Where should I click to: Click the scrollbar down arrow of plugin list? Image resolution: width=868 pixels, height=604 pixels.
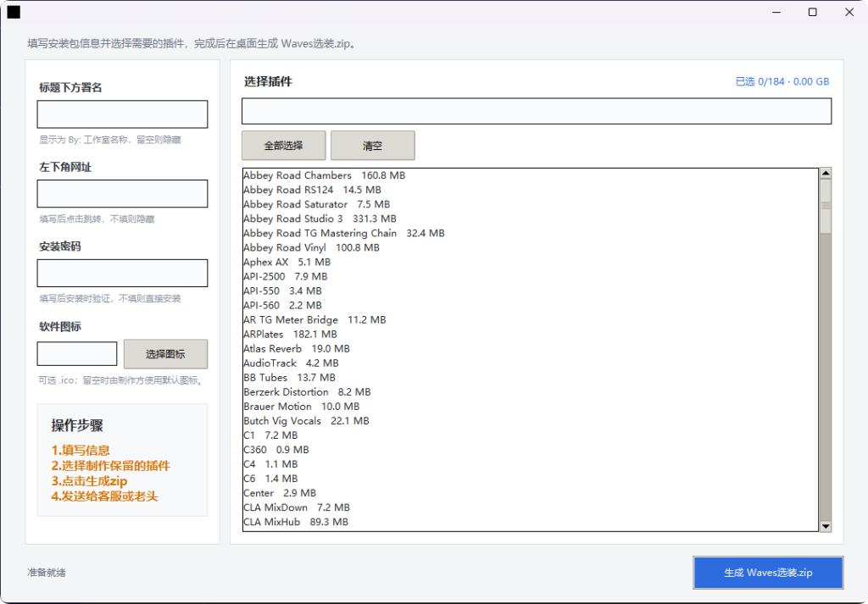pos(826,527)
